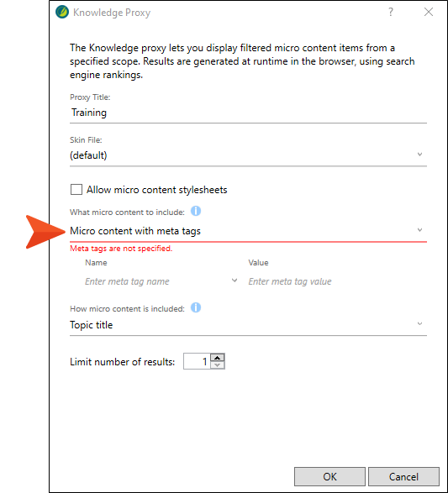
Task: Enable Allow micro content stylesheets checkbox
Action: click(76, 190)
